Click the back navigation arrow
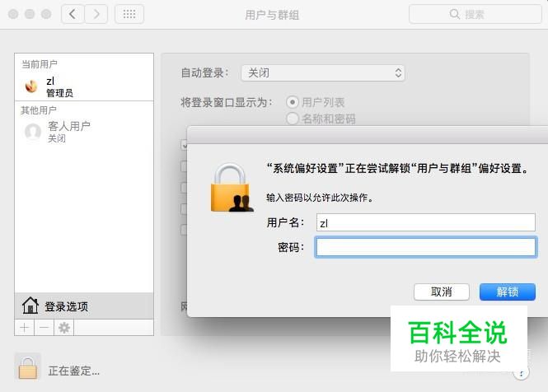Screen dimensions: 548x392 click(73, 14)
